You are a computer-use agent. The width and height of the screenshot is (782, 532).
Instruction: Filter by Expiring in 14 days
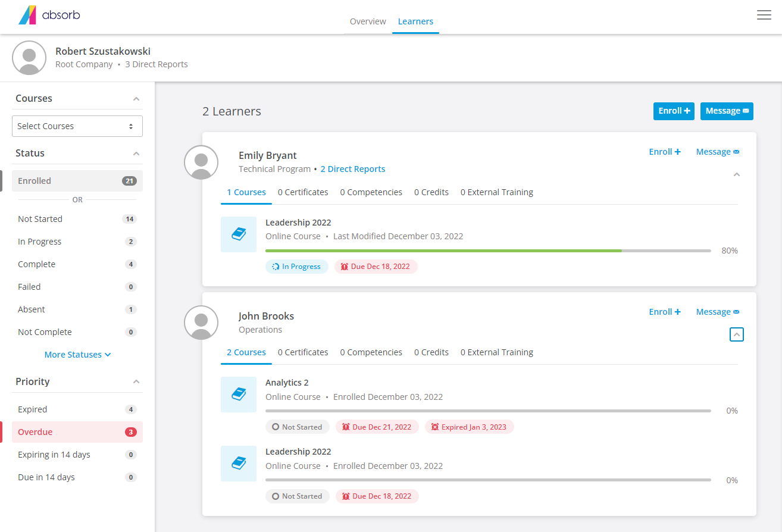point(77,455)
